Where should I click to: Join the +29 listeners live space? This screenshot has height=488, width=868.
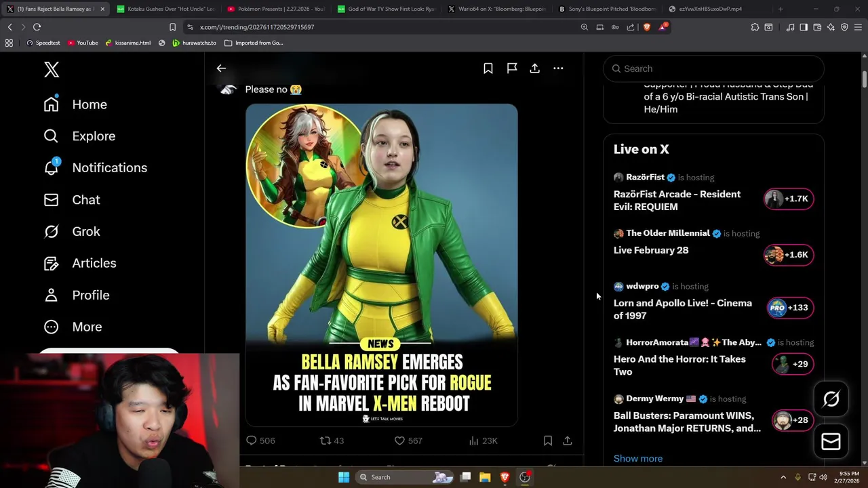(x=793, y=364)
